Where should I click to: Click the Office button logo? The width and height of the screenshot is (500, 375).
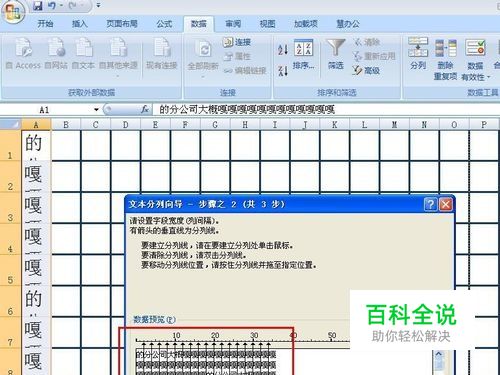[x=13, y=11]
